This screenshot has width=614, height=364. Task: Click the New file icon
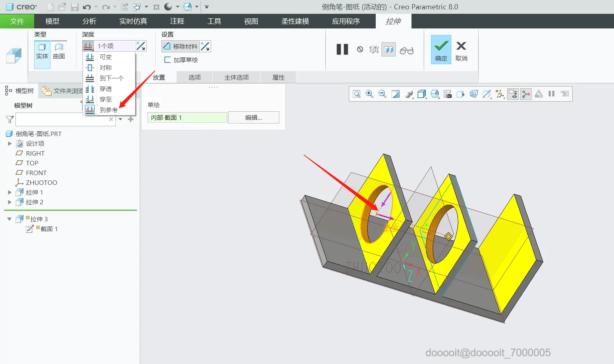tap(50, 7)
